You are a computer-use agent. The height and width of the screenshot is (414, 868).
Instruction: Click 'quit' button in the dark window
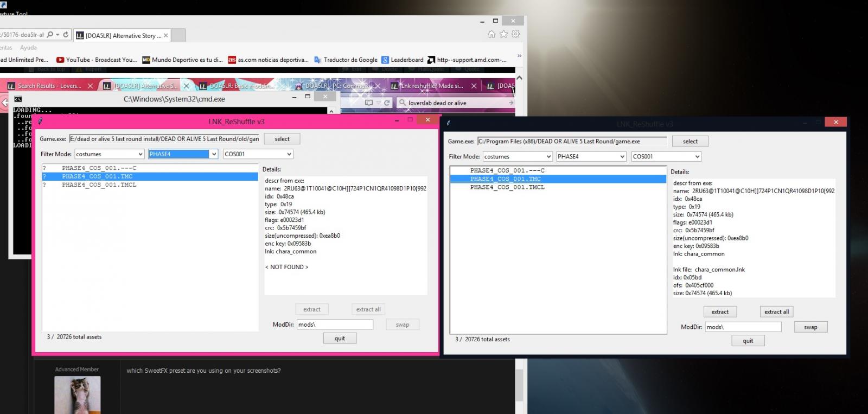pos(748,341)
